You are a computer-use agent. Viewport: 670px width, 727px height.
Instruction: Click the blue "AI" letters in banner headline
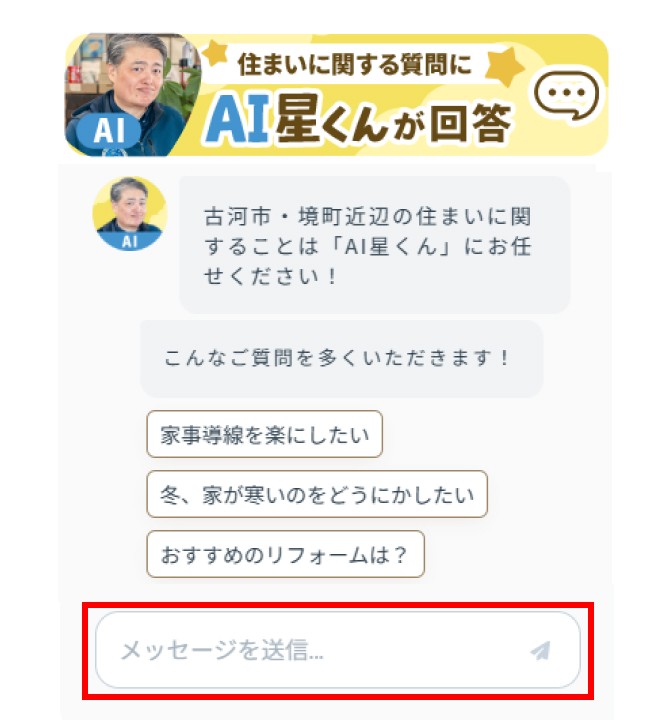point(237,118)
